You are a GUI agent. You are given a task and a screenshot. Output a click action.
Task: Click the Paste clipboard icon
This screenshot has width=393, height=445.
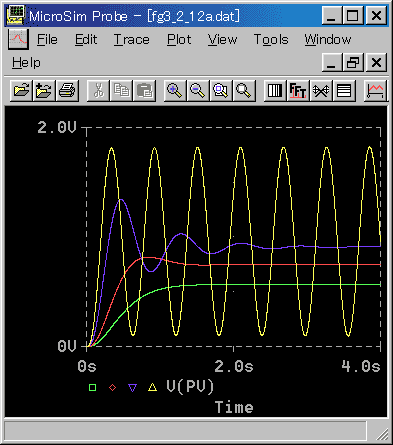click(144, 90)
